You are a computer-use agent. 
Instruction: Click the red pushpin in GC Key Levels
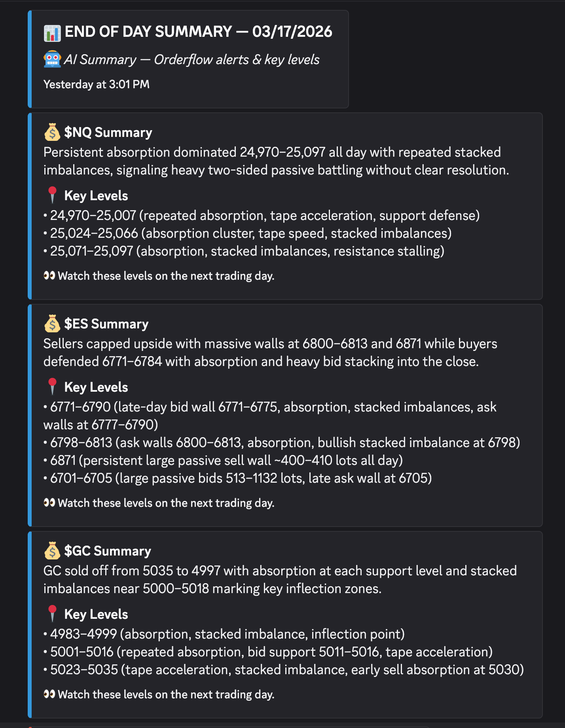point(52,614)
